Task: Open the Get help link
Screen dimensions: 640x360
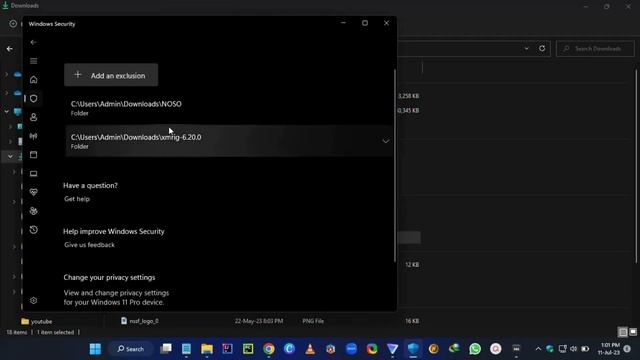Action: (77, 199)
